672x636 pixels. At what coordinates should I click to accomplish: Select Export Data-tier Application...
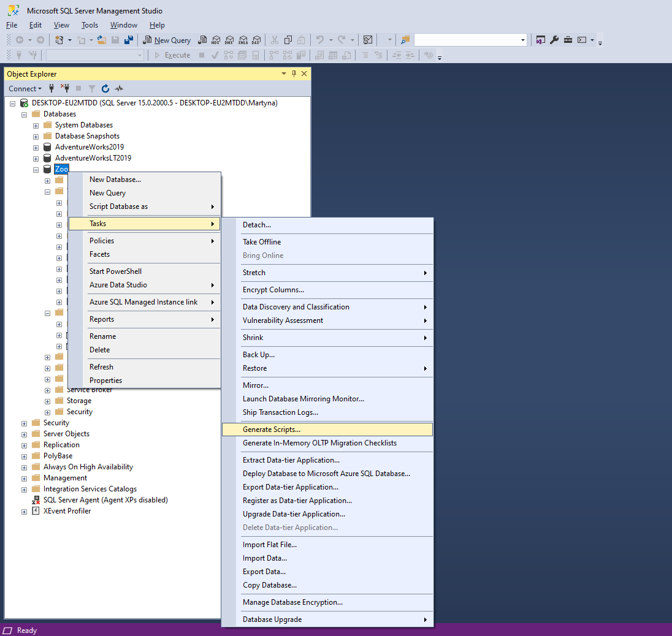click(327, 487)
